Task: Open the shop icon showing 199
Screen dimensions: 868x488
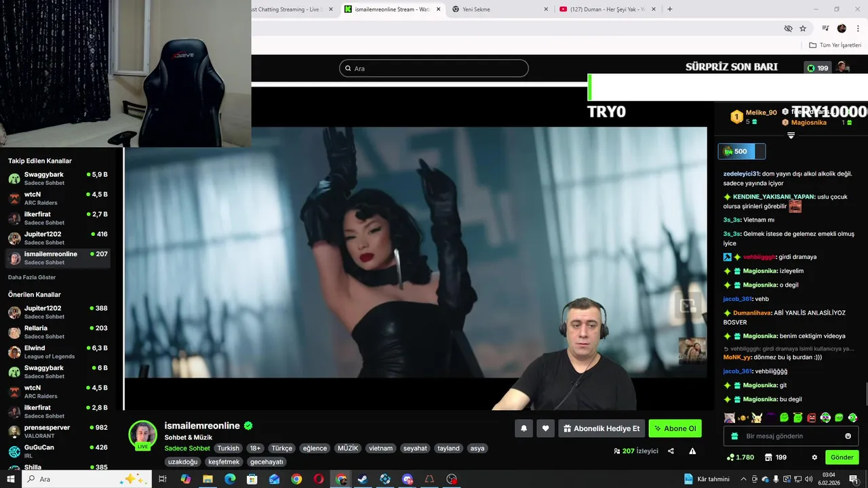Action: pyautogui.click(x=775, y=457)
